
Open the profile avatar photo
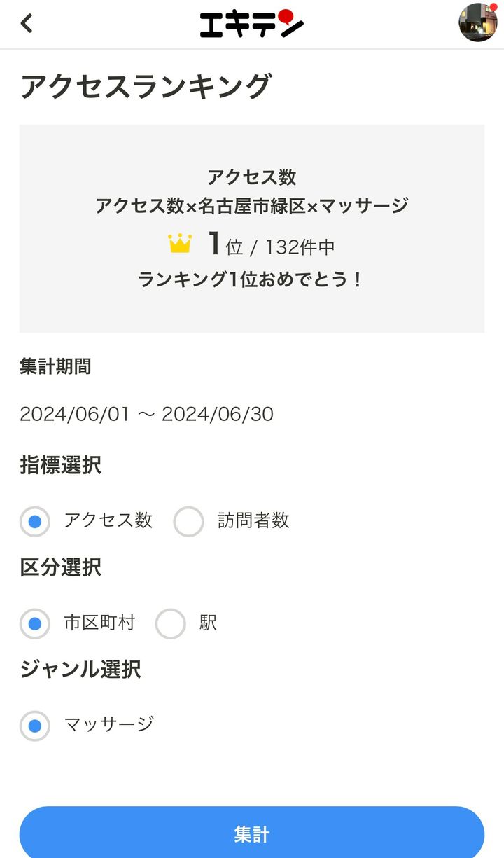click(477, 24)
